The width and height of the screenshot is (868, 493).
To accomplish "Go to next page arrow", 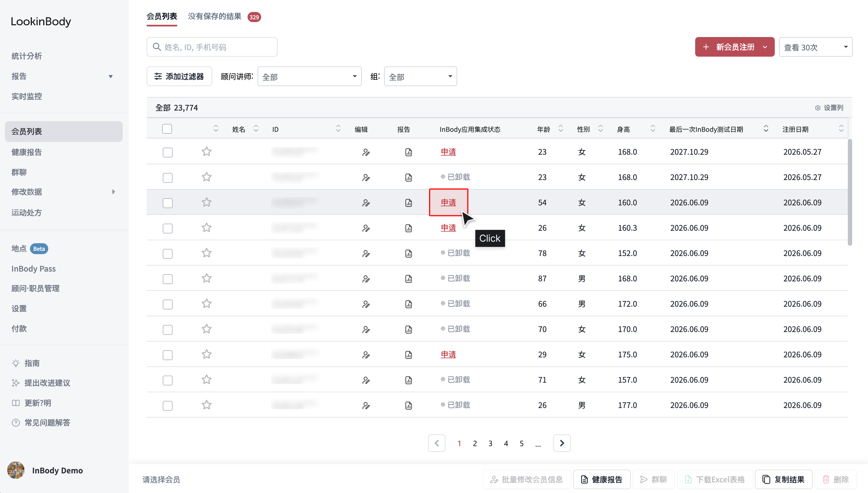I will click(x=562, y=443).
